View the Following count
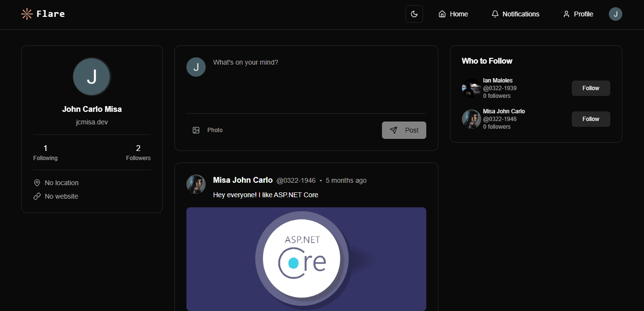 point(45,153)
